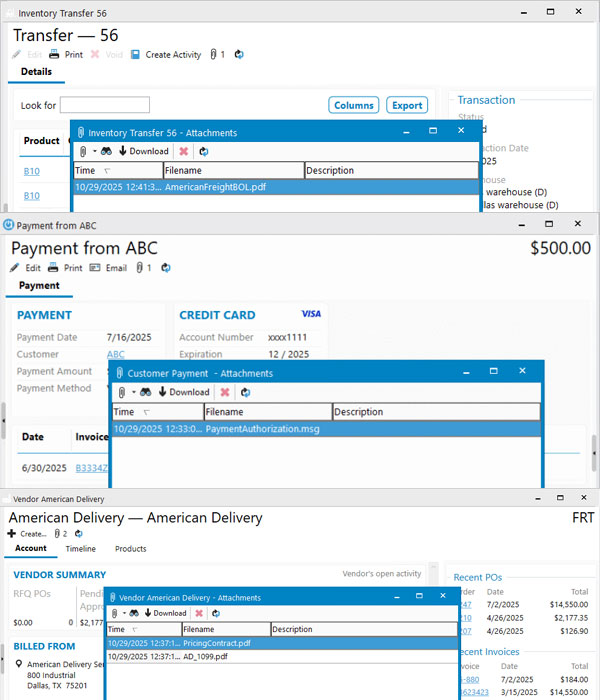Click Filename column header in Inventory Transfer Attachments
600x700 pixels.
(x=233, y=171)
